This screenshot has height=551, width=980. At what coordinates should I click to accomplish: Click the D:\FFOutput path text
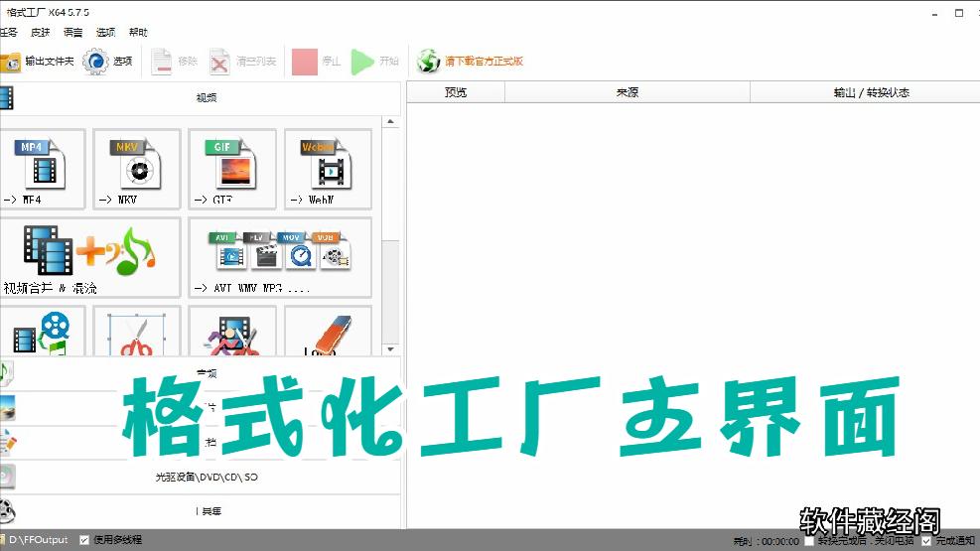click(x=39, y=540)
